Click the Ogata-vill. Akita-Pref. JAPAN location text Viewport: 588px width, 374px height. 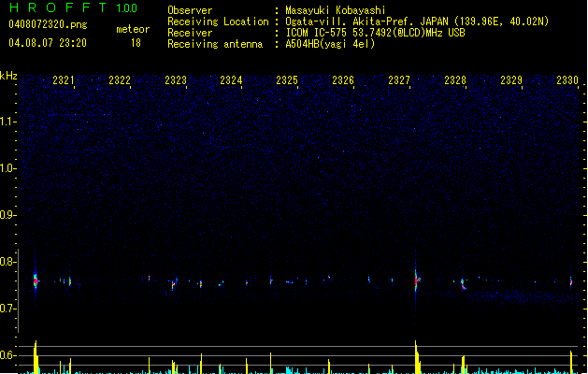click(x=417, y=22)
